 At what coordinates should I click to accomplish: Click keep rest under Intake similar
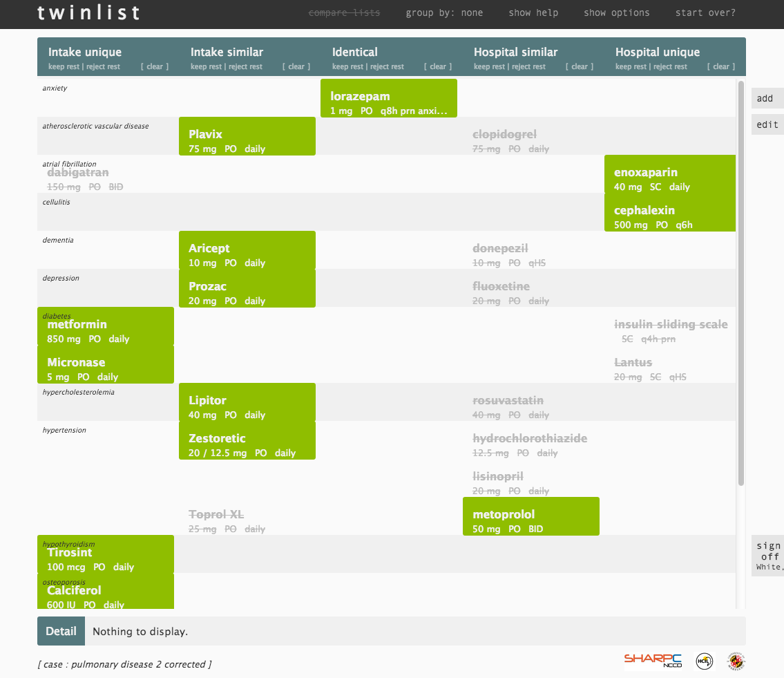pyautogui.click(x=206, y=66)
